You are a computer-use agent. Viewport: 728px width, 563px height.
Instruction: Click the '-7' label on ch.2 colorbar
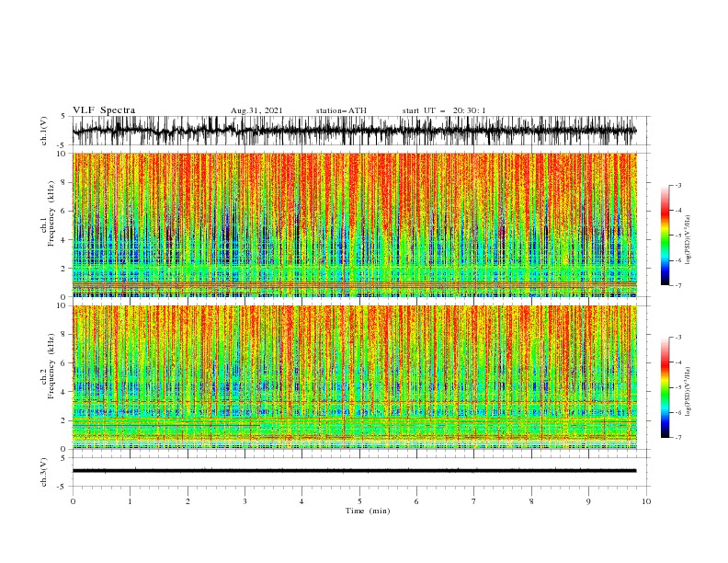coord(677,437)
